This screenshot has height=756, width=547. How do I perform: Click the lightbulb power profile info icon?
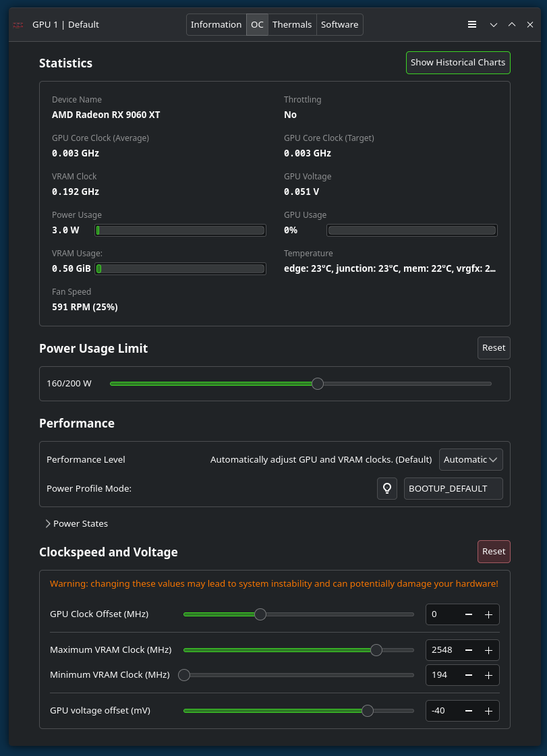pyautogui.click(x=387, y=488)
